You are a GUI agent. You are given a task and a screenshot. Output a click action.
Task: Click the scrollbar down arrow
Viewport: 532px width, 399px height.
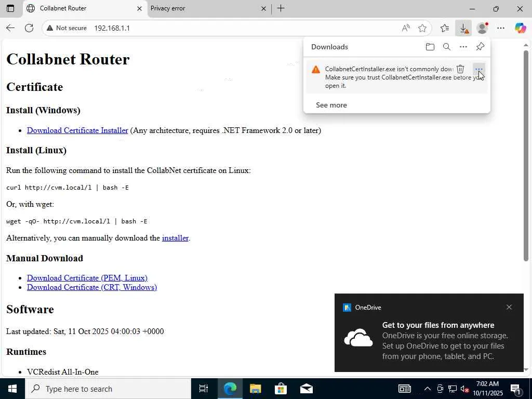(x=526, y=369)
